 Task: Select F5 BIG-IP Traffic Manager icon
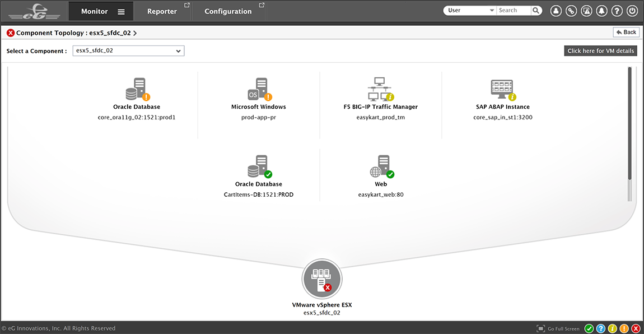[x=381, y=89]
